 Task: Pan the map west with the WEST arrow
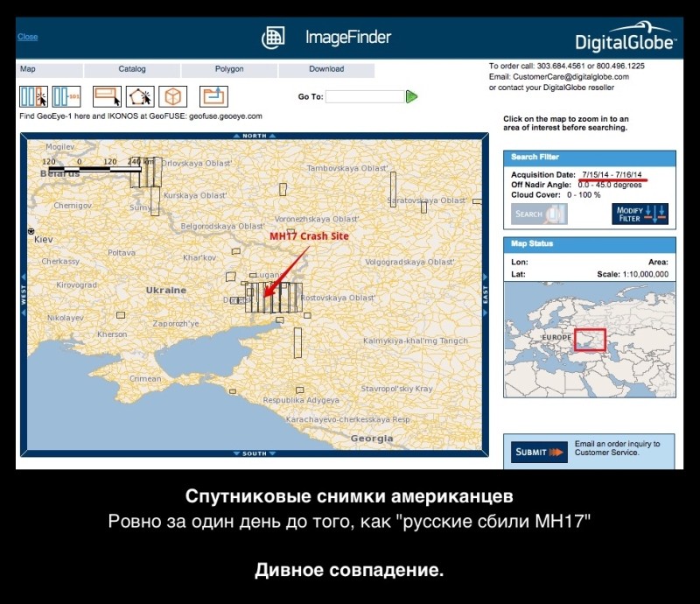tap(24, 294)
